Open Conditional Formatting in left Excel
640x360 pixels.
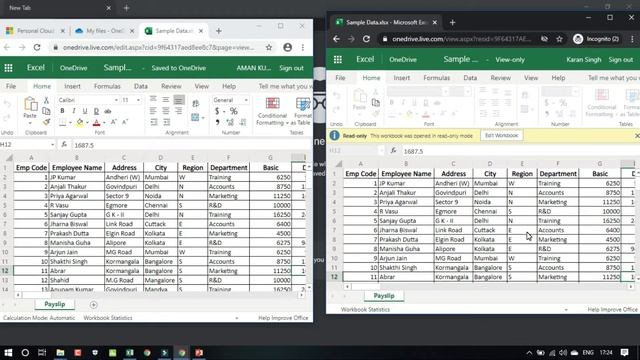272,111
